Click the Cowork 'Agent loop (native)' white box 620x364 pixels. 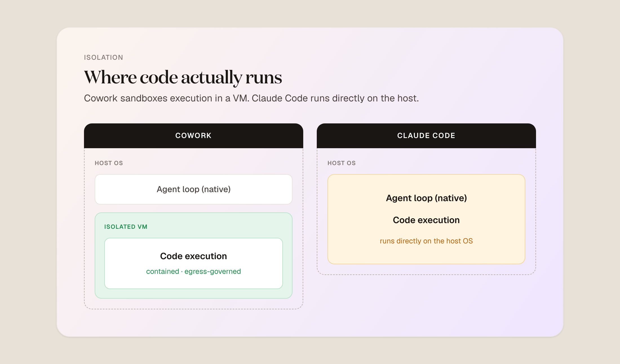point(194,189)
